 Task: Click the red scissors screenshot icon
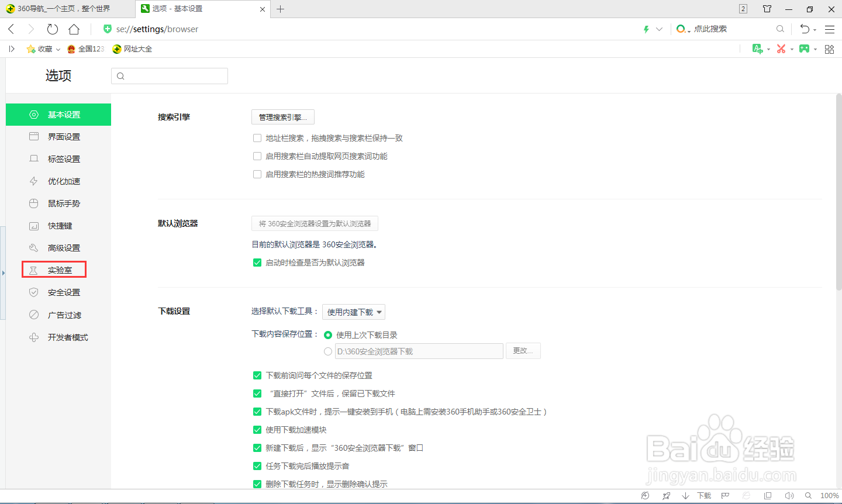pyautogui.click(x=781, y=49)
